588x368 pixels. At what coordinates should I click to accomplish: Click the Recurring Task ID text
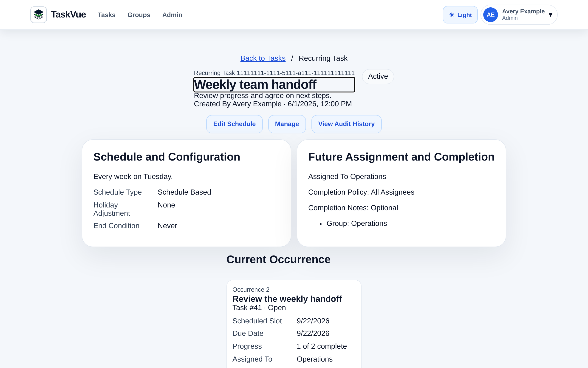tap(274, 73)
